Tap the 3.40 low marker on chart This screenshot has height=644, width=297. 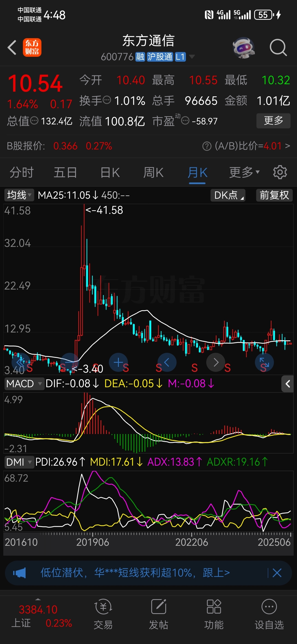click(87, 369)
